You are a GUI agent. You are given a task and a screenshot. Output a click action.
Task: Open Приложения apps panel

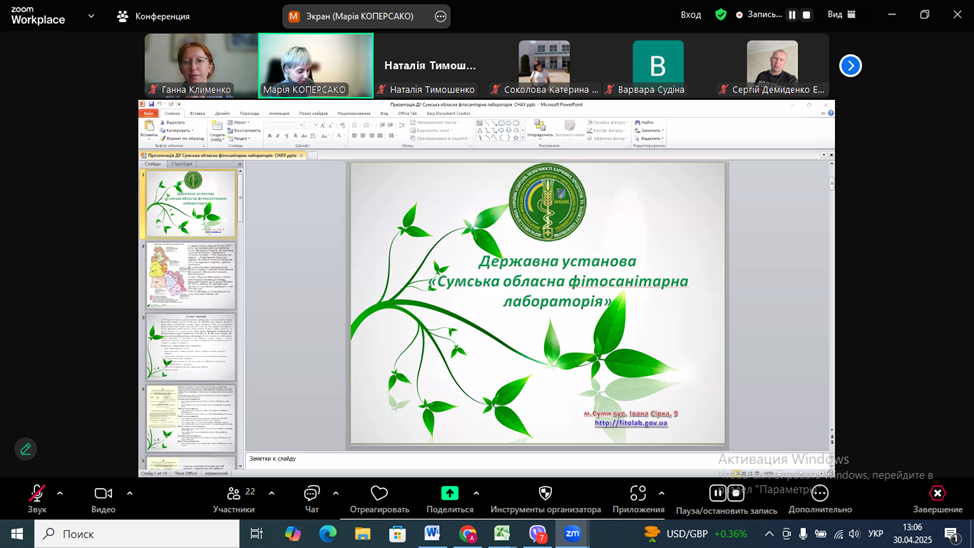638,500
